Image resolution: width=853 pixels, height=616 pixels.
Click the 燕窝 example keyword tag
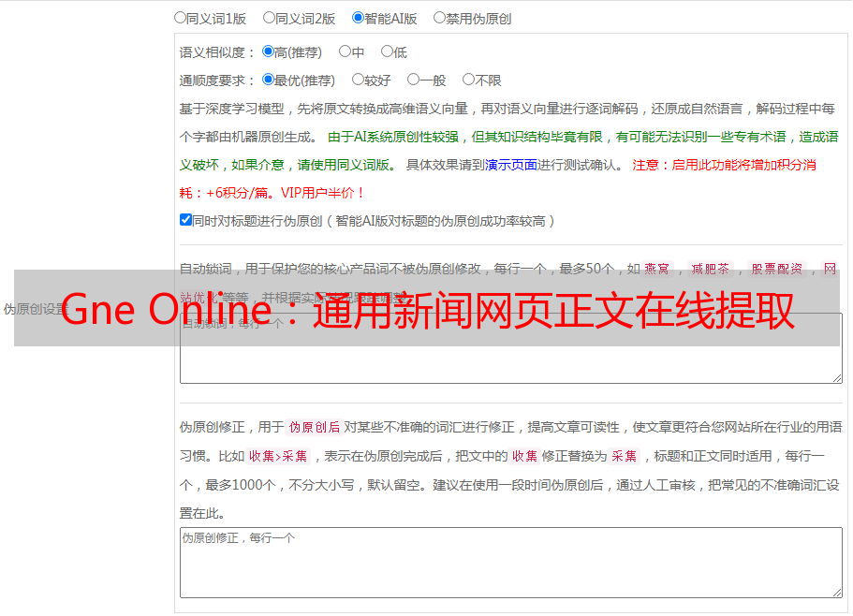pos(656,269)
